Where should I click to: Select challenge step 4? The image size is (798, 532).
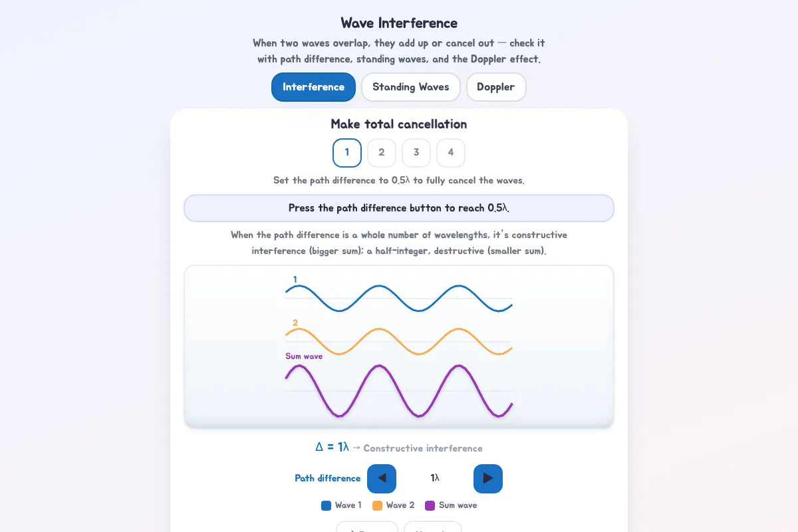451,153
